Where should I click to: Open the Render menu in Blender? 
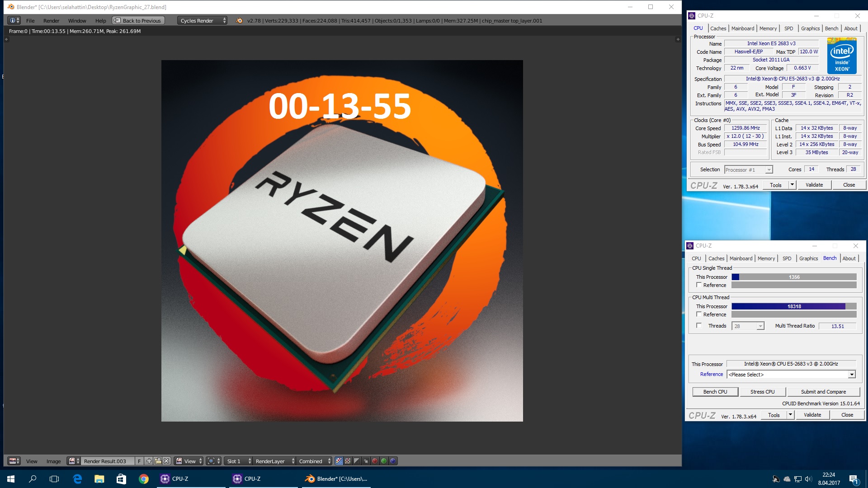coord(51,20)
